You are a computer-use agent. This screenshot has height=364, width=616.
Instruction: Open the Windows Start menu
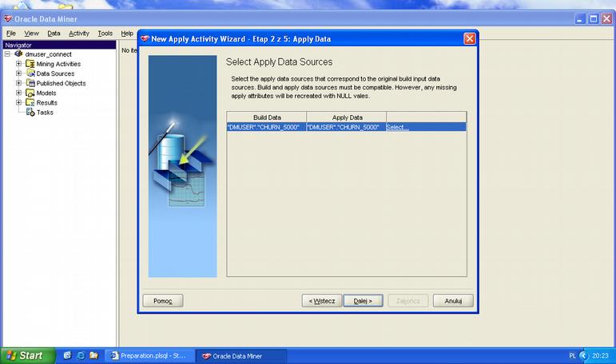(x=27, y=355)
